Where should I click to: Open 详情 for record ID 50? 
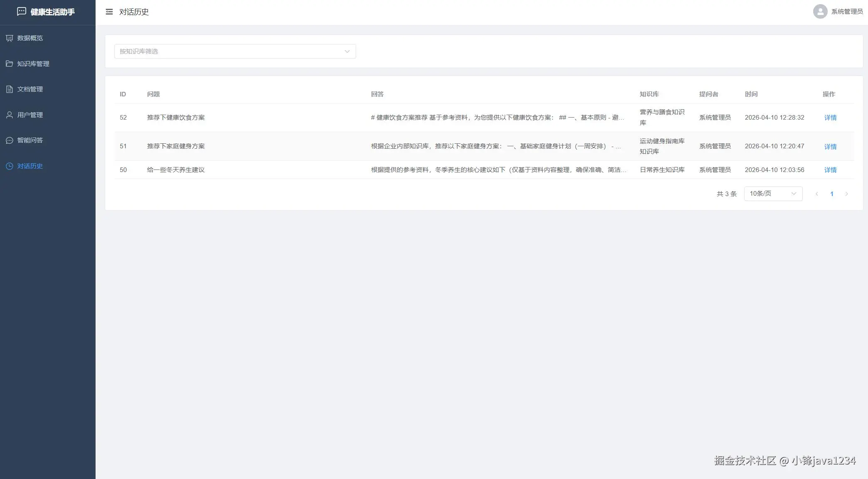tap(830, 170)
